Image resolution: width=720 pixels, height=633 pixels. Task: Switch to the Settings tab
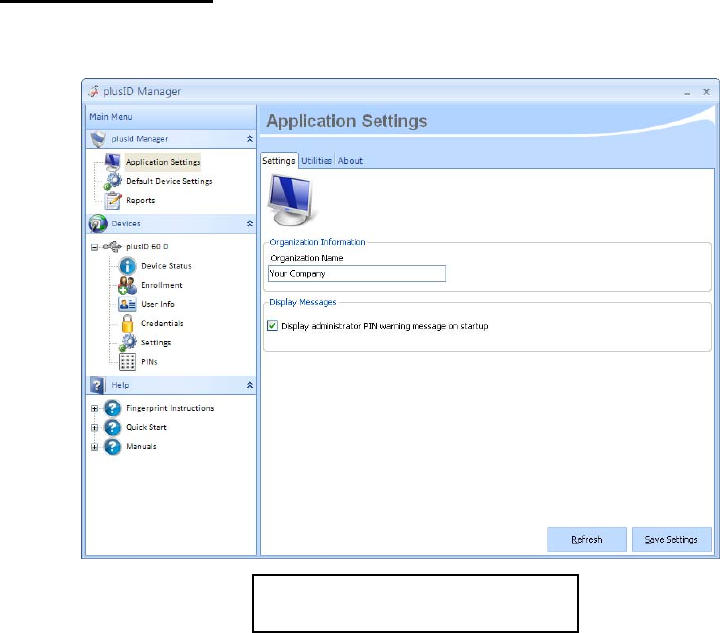point(279,161)
